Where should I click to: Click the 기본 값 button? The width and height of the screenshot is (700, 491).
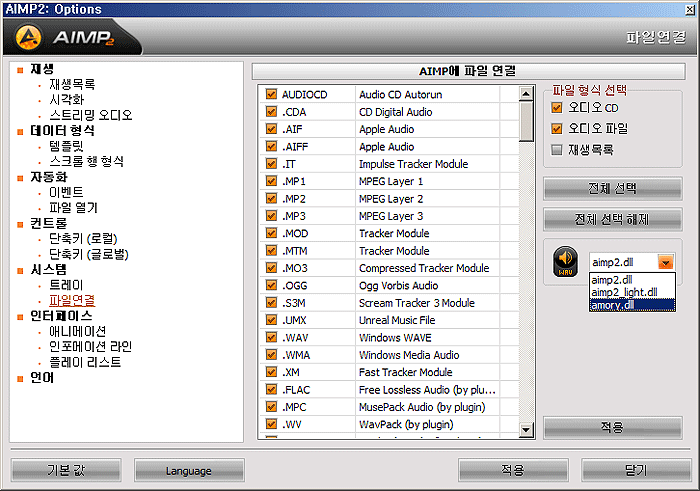(x=66, y=470)
